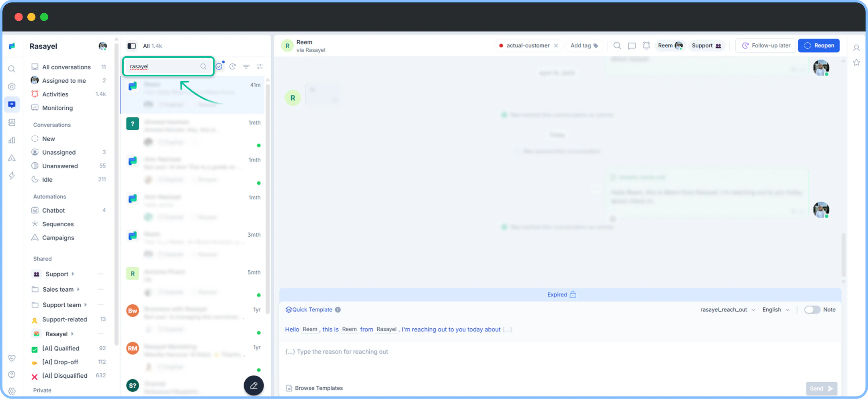Open the Activities view
The image size is (868, 399).
69,94
